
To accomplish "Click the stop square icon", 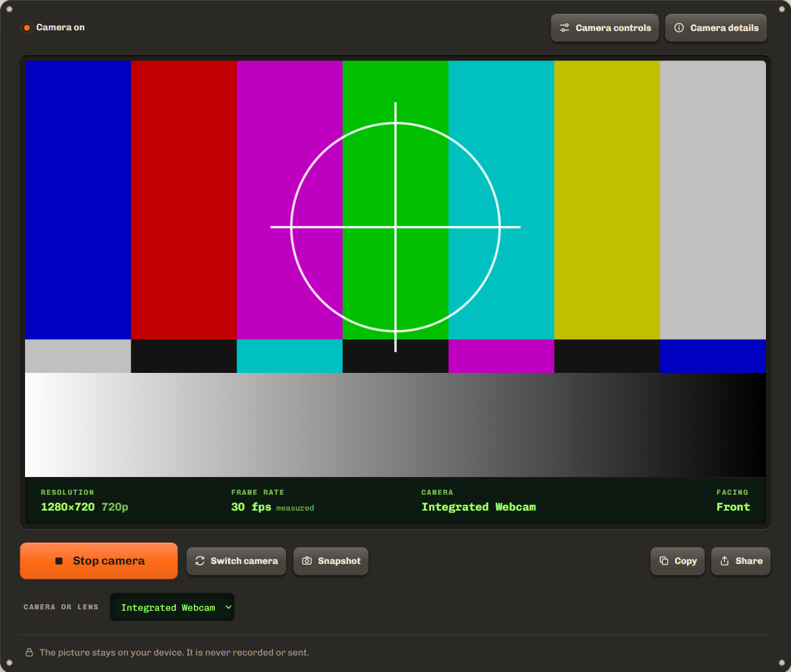I will click(x=59, y=561).
